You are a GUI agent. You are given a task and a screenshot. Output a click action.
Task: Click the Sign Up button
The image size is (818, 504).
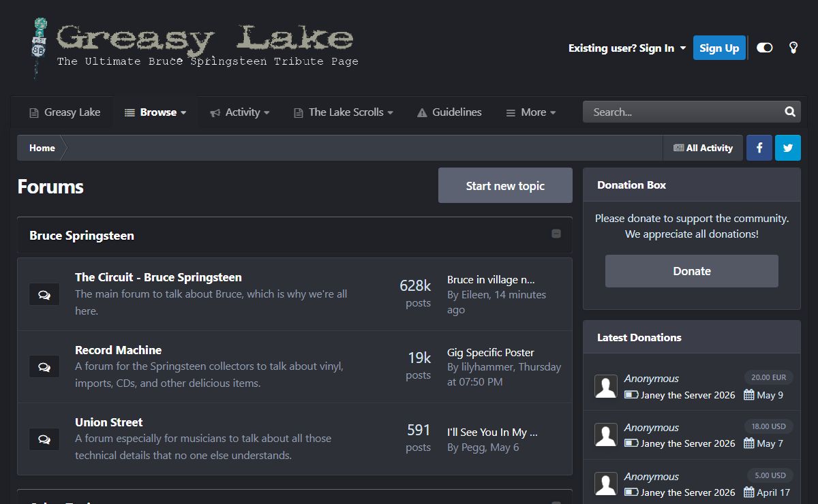719,48
